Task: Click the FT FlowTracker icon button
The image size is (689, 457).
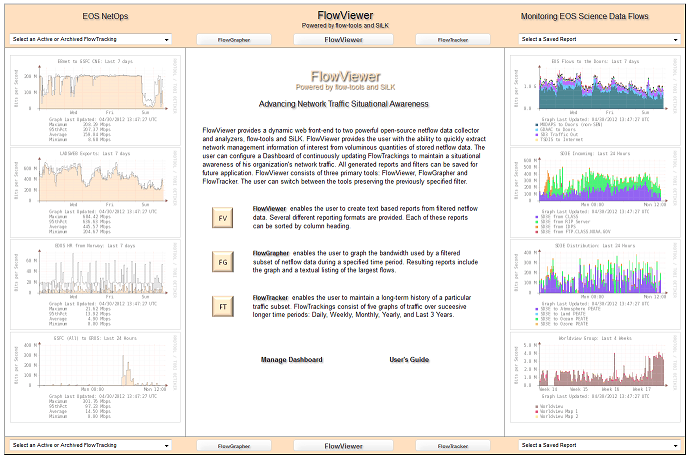Action: pos(223,306)
